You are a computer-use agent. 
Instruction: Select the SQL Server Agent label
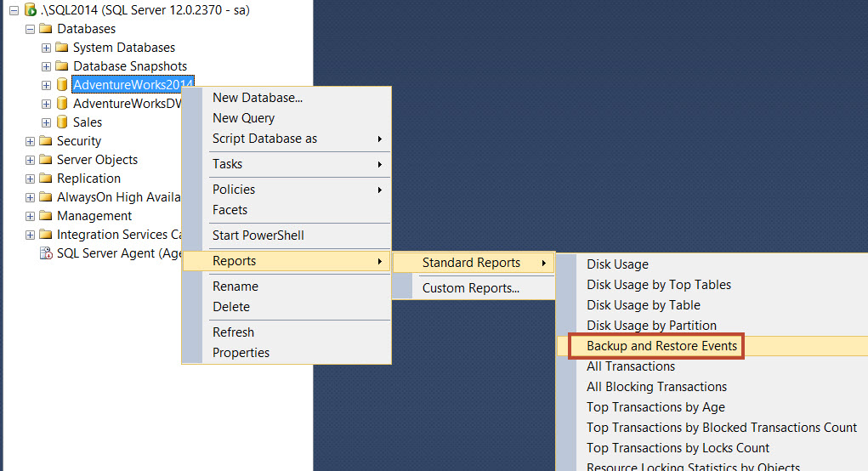[x=119, y=253]
